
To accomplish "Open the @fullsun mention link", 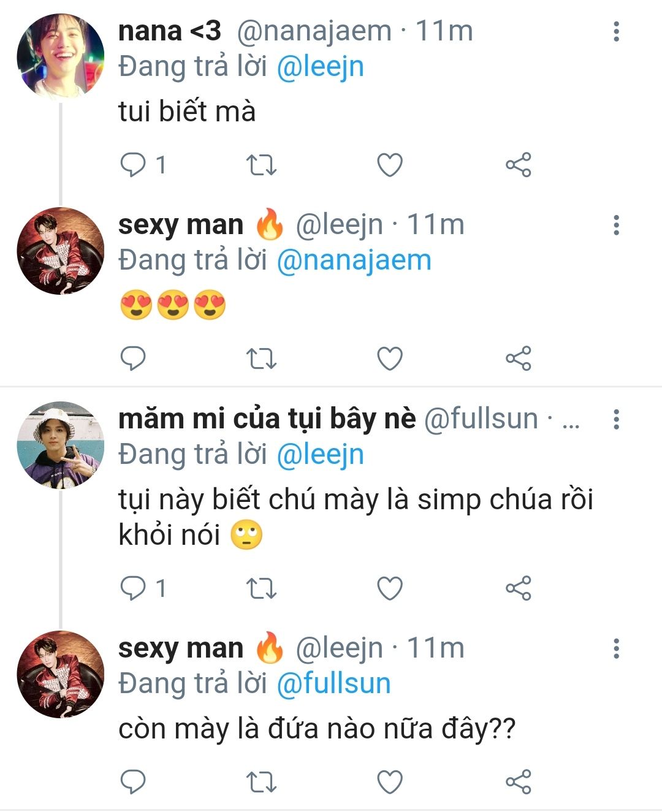I will coord(333,683).
